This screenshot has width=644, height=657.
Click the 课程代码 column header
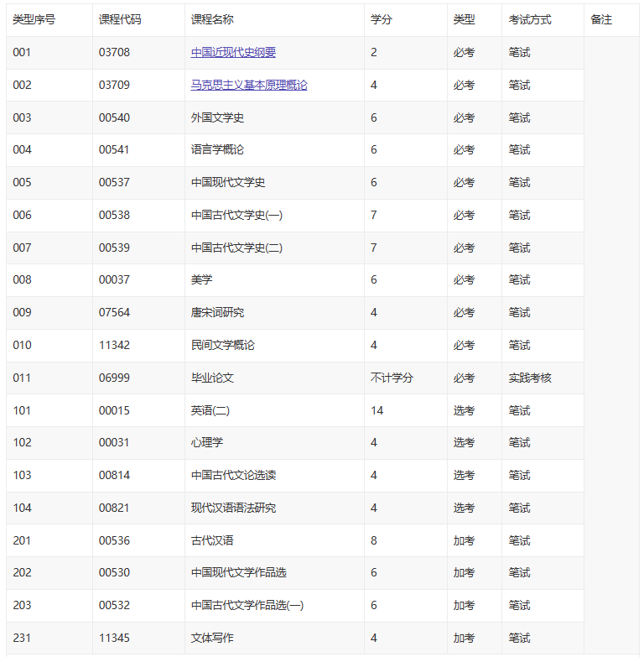pyautogui.click(x=120, y=19)
